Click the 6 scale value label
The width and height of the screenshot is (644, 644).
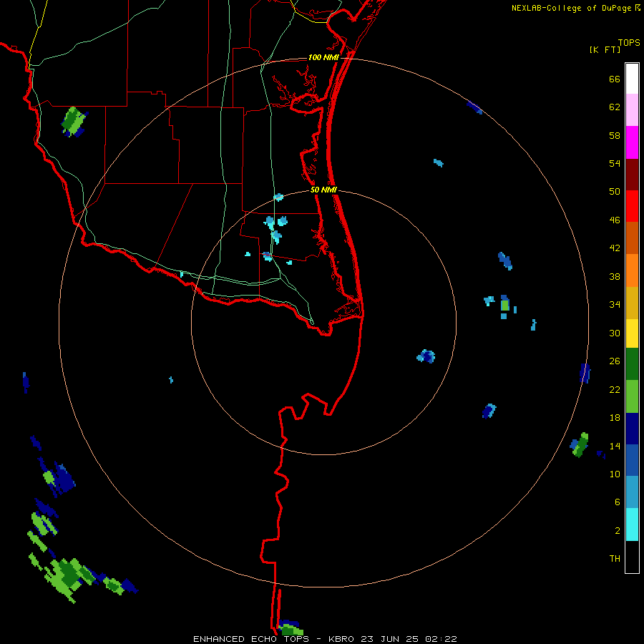(618, 502)
